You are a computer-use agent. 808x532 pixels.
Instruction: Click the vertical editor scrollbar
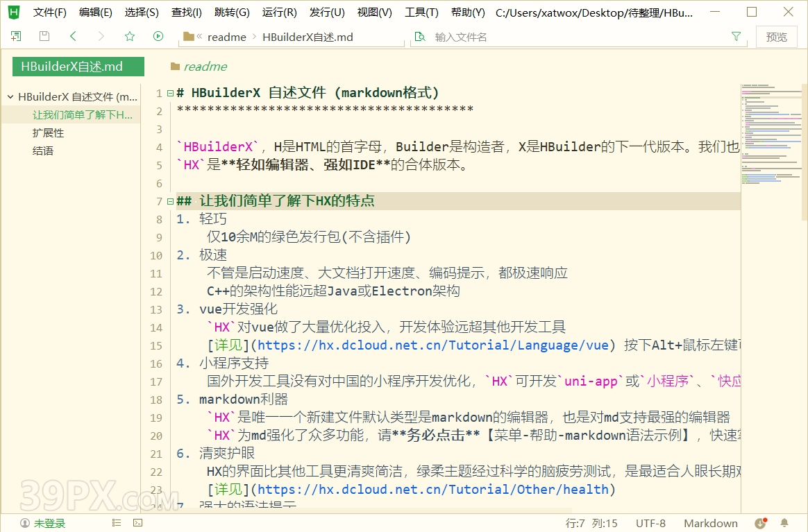point(805,152)
